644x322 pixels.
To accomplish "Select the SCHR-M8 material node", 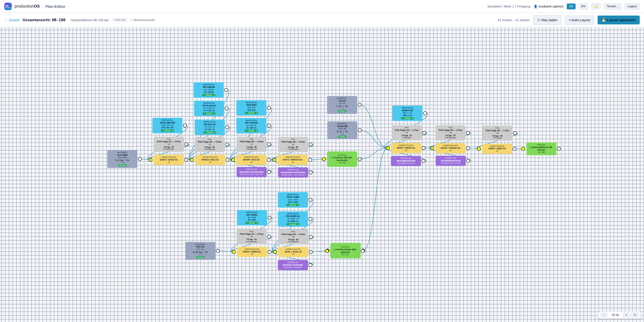I will point(342,130).
